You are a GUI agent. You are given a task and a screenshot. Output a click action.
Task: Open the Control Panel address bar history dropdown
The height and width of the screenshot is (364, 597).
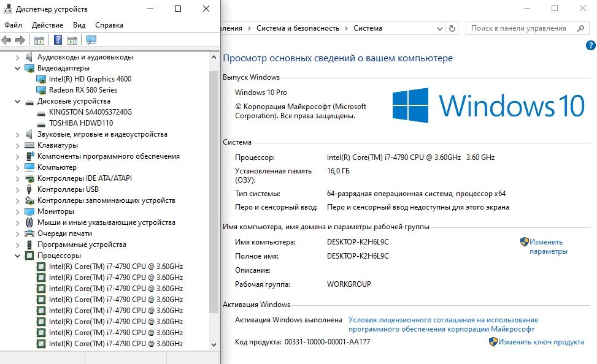click(x=439, y=29)
